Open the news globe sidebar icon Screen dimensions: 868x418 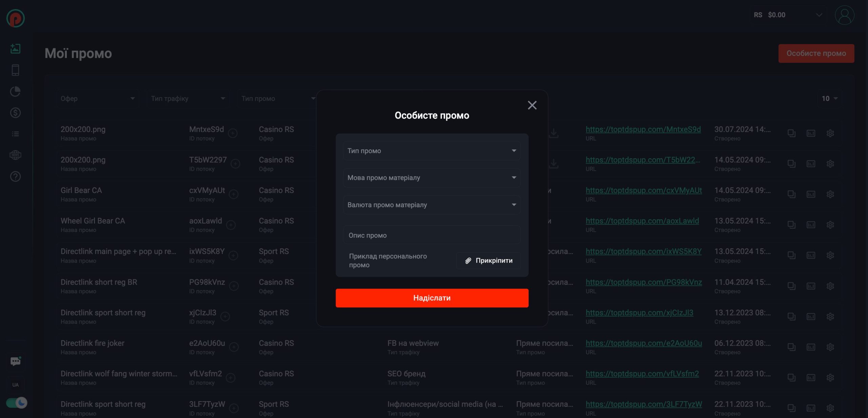point(15,155)
